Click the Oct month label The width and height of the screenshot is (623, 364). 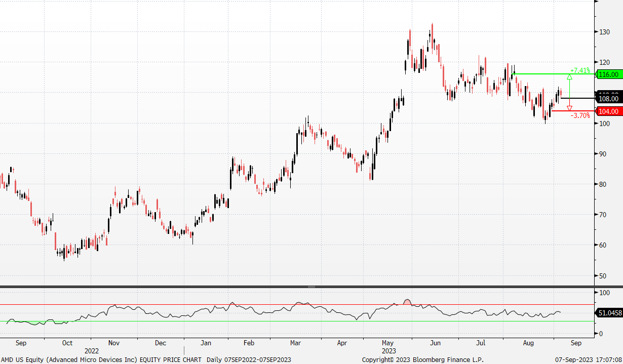[x=67, y=343]
